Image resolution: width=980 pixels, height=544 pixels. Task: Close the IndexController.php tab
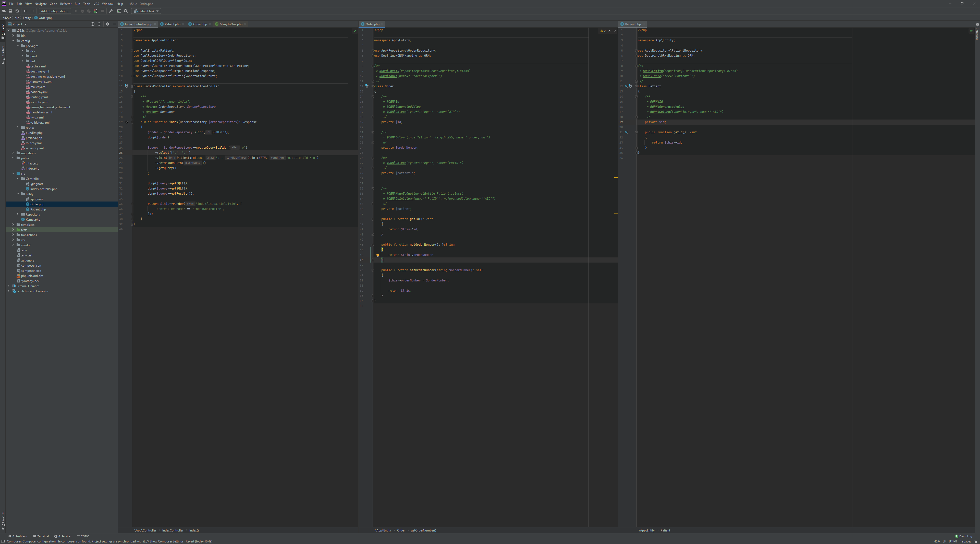click(x=155, y=24)
